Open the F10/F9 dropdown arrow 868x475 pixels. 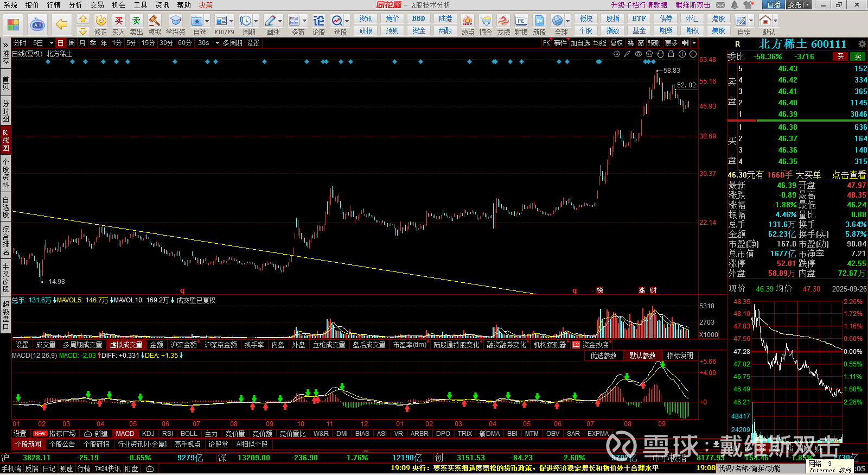(232, 21)
